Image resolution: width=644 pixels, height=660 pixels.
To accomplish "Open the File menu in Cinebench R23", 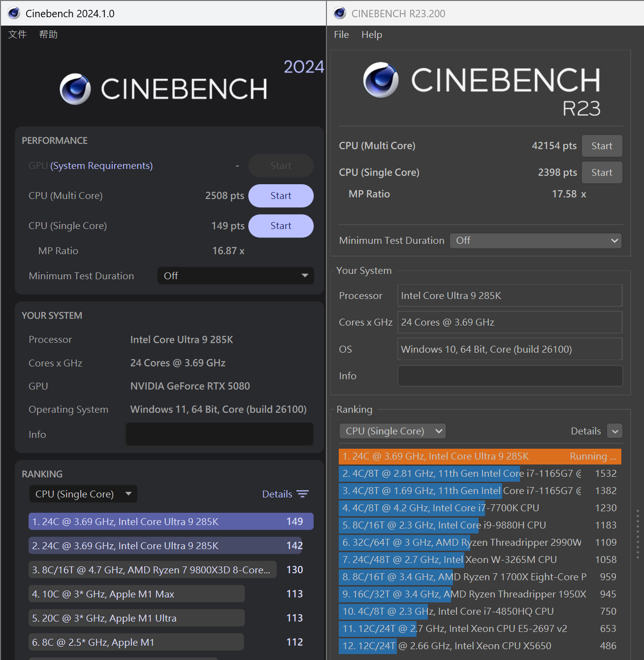I will point(341,34).
